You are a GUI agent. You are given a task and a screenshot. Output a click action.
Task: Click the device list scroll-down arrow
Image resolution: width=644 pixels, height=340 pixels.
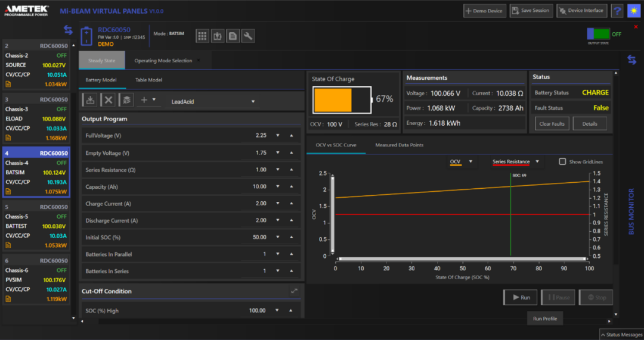(x=73, y=318)
